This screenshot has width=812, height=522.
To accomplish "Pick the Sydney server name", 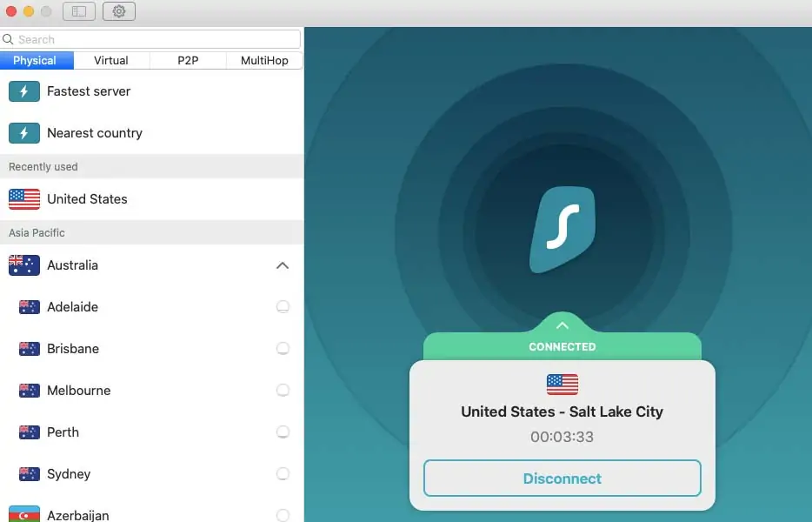I will [x=69, y=474].
